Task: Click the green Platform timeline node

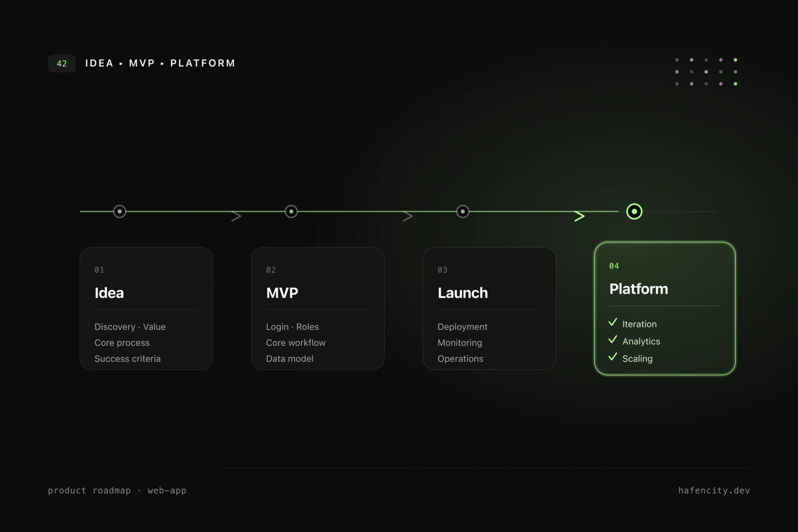Action: [x=634, y=212]
